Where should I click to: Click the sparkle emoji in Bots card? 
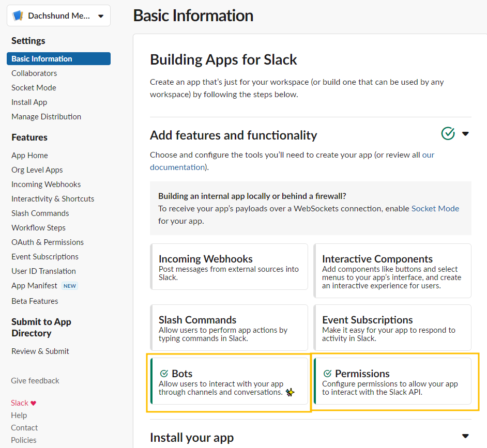click(290, 392)
